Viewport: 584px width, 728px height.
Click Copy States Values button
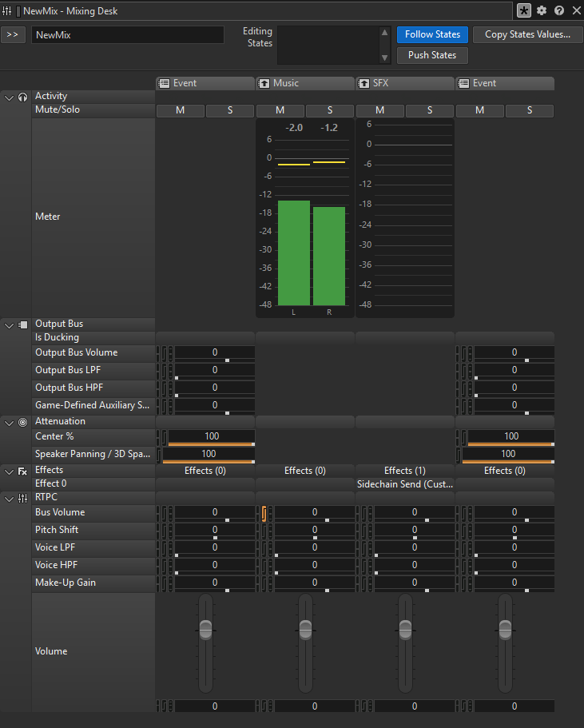527,34
